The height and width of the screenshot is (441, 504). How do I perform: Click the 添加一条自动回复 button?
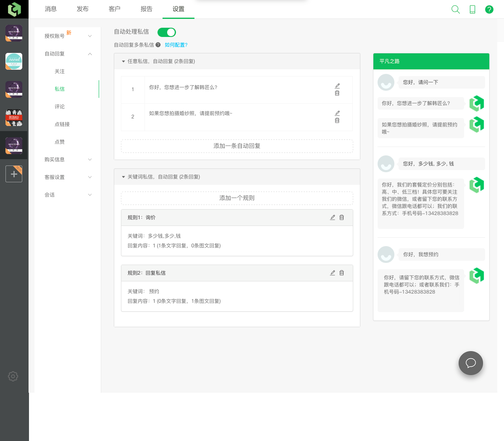pyautogui.click(x=237, y=146)
